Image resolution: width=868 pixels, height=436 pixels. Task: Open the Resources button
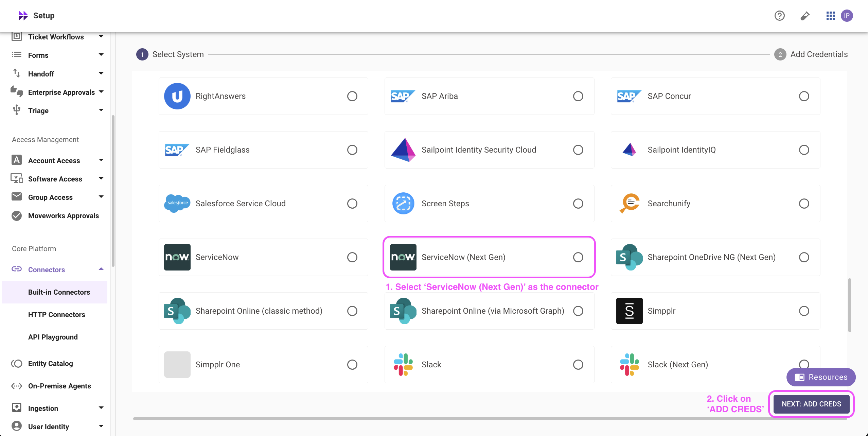821,377
